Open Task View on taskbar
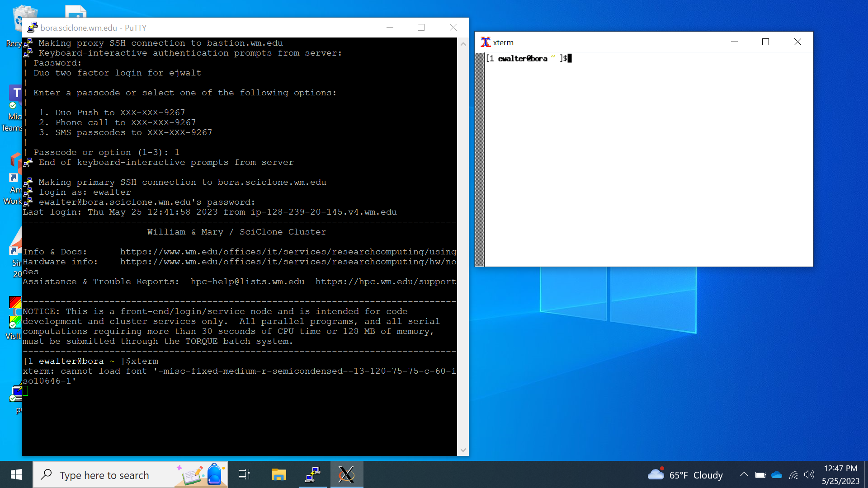The width and height of the screenshot is (868, 488). 244,474
